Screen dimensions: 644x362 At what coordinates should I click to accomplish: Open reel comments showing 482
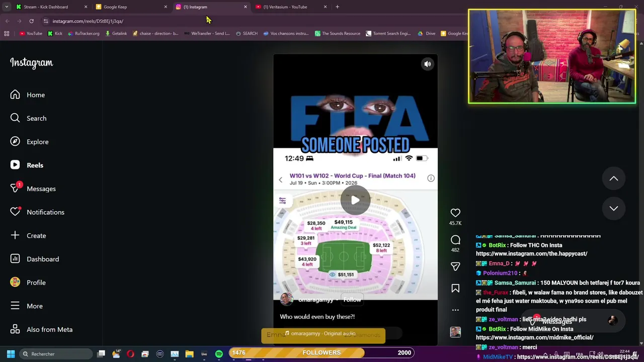tap(455, 243)
